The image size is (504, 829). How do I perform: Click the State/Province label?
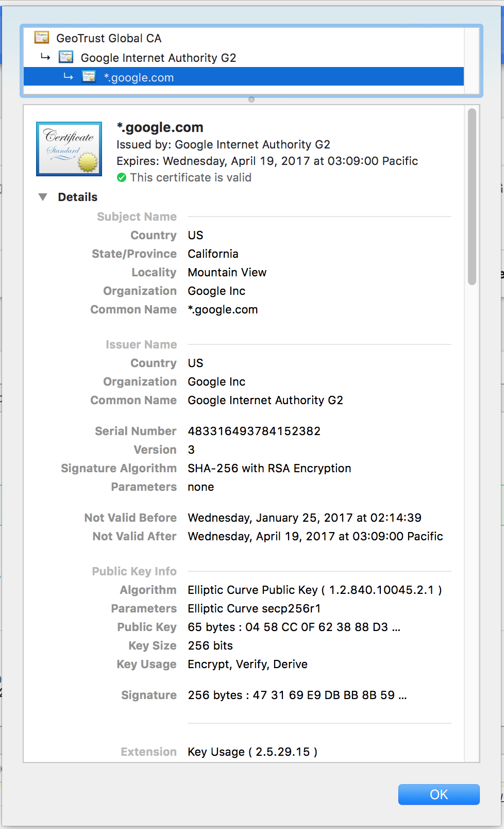click(134, 254)
